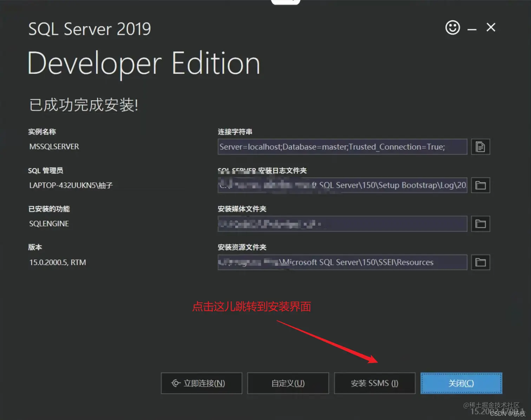The height and width of the screenshot is (420, 531).
Task: Open the install media folder icon
Action: pyautogui.click(x=480, y=224)
